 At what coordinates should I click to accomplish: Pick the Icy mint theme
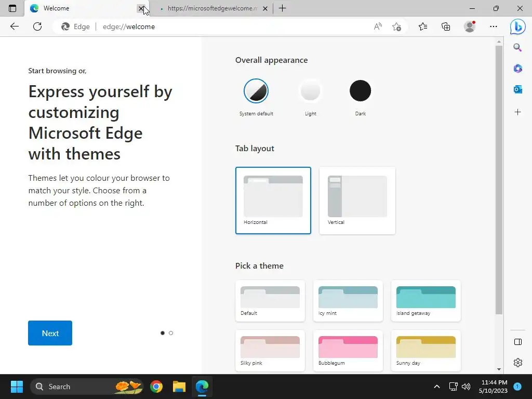pyautogui.click(x=348, y=301)
